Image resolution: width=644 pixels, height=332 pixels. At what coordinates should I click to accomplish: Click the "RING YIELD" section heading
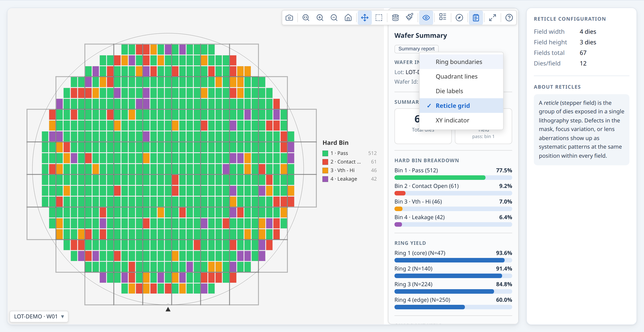pyautogui.click(x=410, y=243)
